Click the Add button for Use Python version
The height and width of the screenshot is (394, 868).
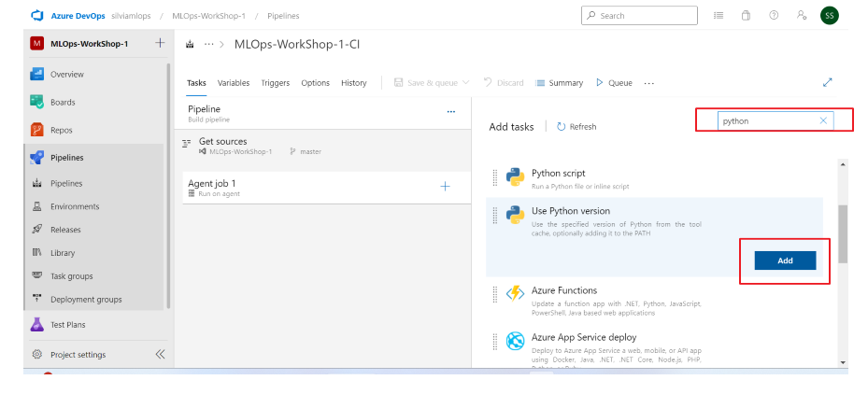coord(785,260)
